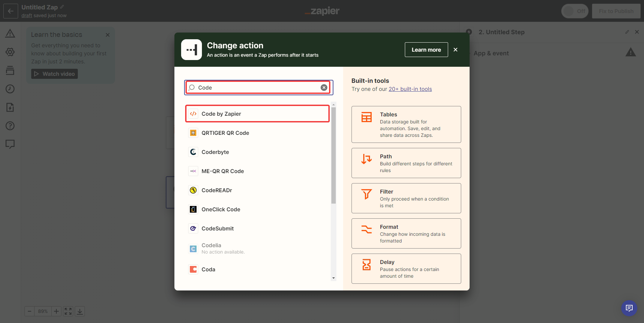Open the warning issues sidebar icon
Viewport: 644px width, 323px height.
10,34
